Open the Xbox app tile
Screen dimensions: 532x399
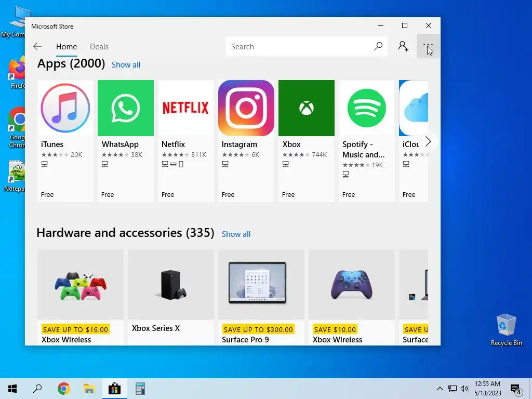click(x=307, y=141)
